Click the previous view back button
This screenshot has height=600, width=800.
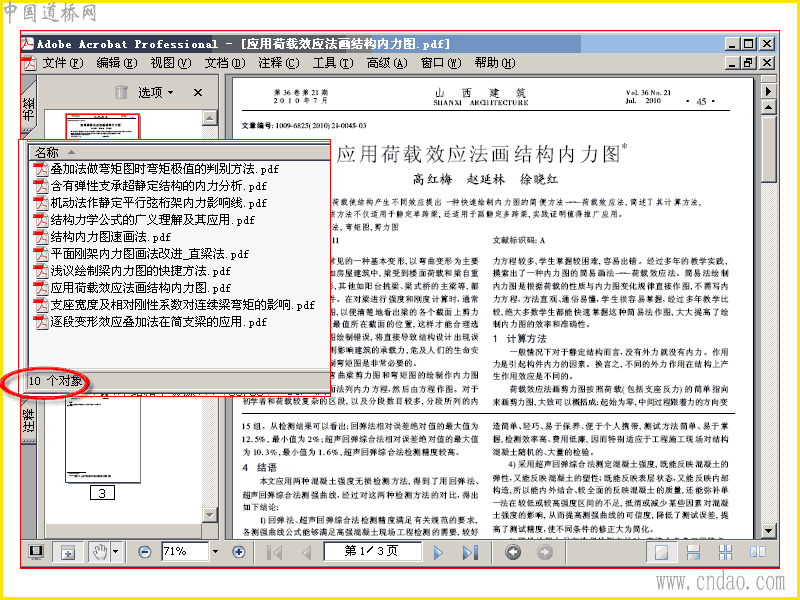(x=513, y=552)
